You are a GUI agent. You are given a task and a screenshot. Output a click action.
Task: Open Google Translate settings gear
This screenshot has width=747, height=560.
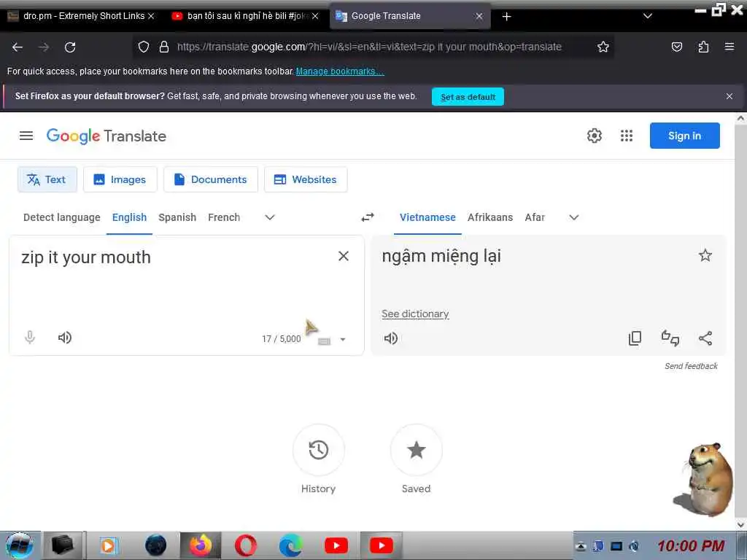594,136
